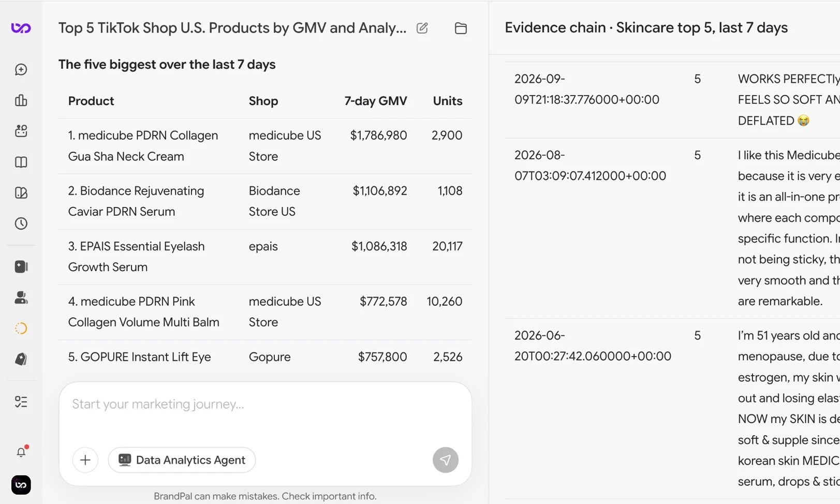Click the plus attach button in chat box
The height and width of the screenshot is (504, 840).
(85, 459)
